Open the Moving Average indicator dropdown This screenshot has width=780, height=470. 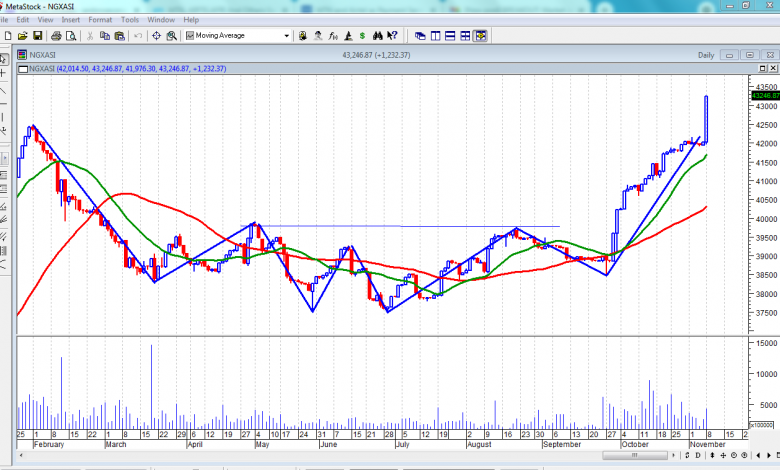pos(287,36)
